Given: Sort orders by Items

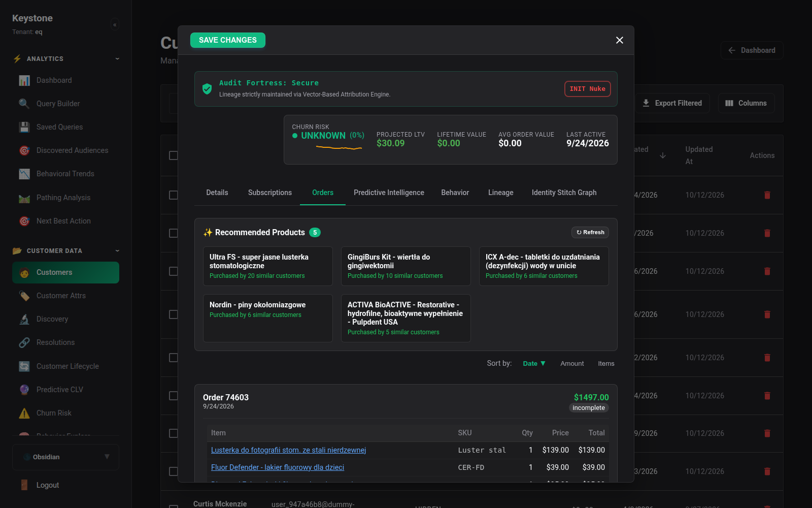Looking at the screenshot, I should [606, 364].
